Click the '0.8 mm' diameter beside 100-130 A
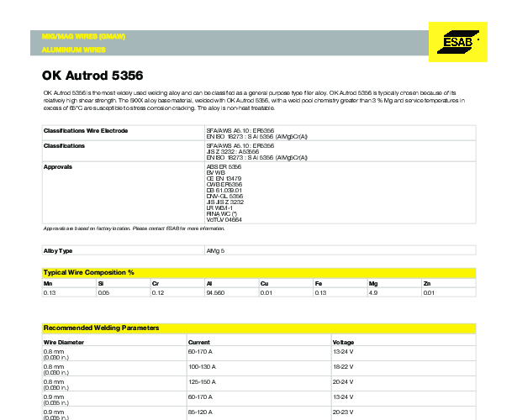This screenshot has height=420, width=517. tap(54, 367)
